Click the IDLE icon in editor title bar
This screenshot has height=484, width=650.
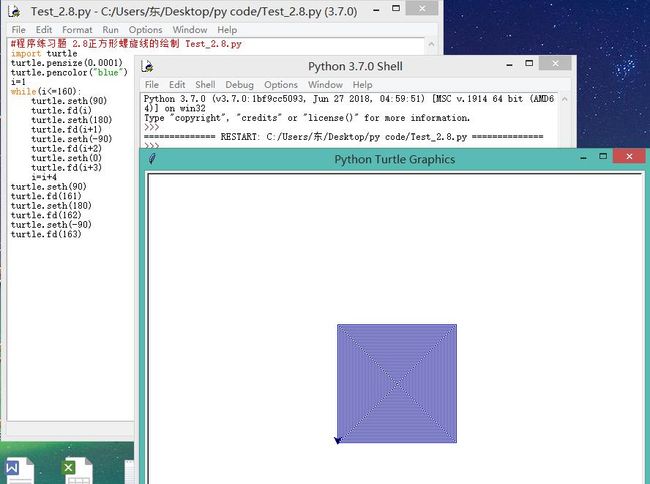[15, 11]
